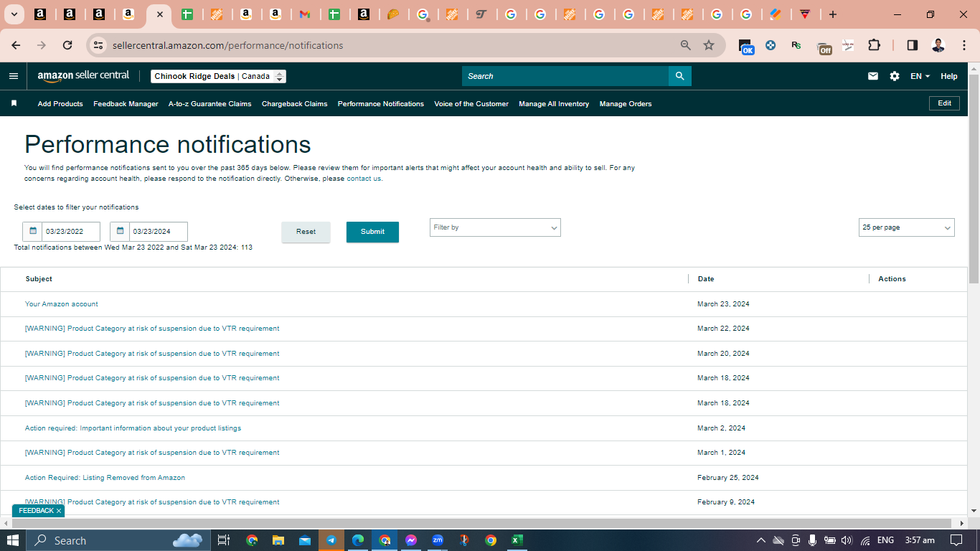This screenshot has height=551, width=980.
Task: Open Messenger from the taskbar
Action: (x=411, y=540)
